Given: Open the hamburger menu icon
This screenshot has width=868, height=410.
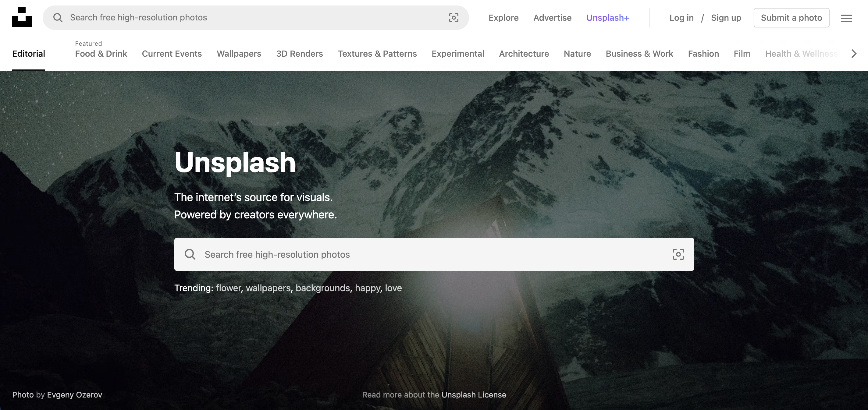Looking at the screenshot, I should (846, 18).
